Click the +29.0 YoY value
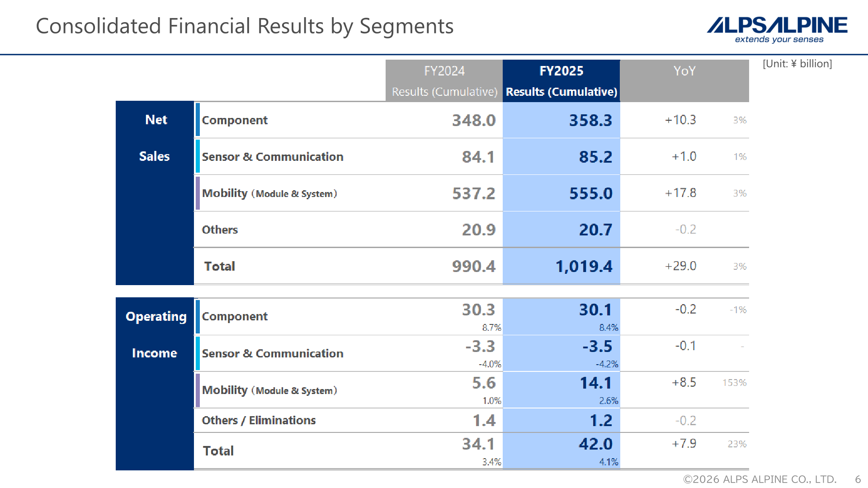Image resolution: width=868 pixels, height=488 pixels. tap(680, 266)
